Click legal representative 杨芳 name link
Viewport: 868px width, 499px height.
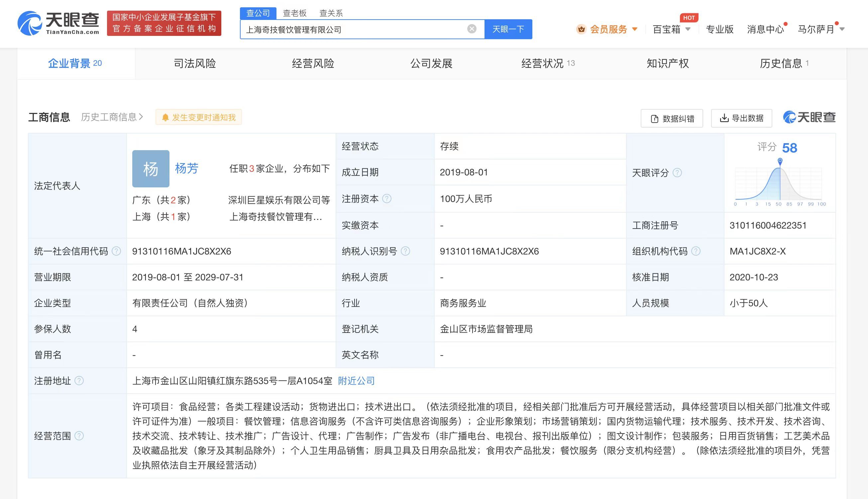pyautogui.click(x=187, y=168)
